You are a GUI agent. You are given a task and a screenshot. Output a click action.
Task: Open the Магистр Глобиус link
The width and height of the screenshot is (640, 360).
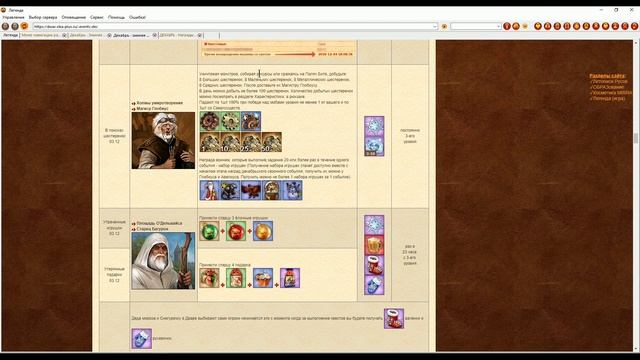[152, 109]
